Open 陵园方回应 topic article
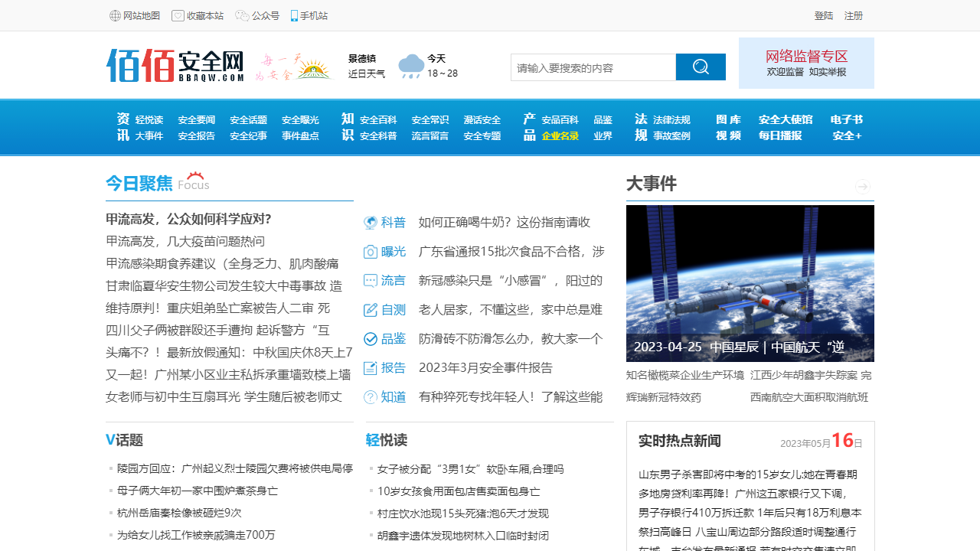Image resolution: width=980 pixels, height=551 pixels. point(235,469)
